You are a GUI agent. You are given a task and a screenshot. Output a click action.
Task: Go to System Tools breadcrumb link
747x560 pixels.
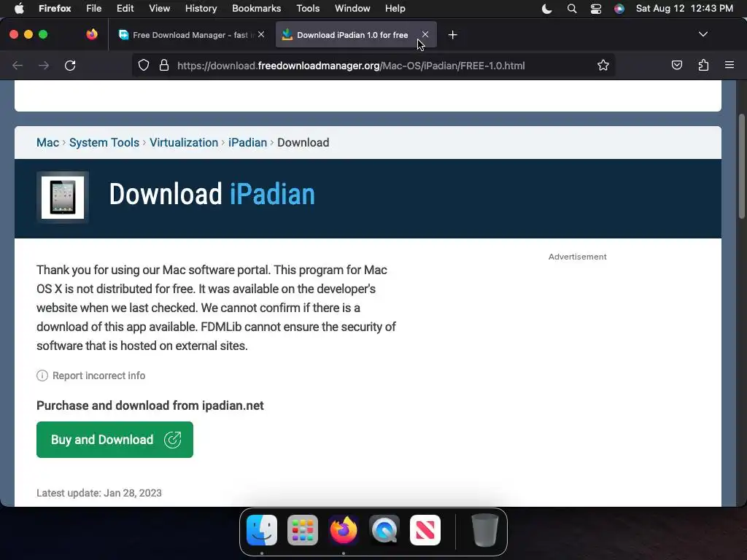click(104, 142)
